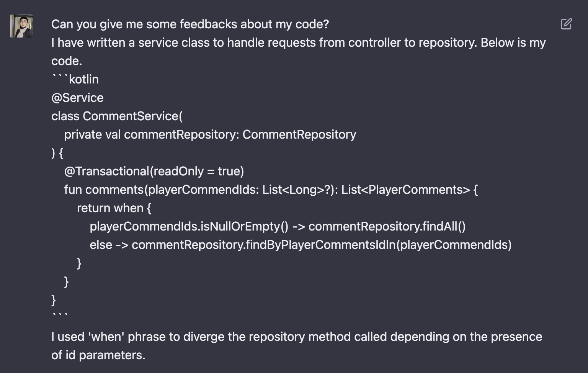The height and width of the screenshot is (373, 588).
Task: Click the sentence starting "I used 'when' phrase"
Action: click(x=297, y=337)
